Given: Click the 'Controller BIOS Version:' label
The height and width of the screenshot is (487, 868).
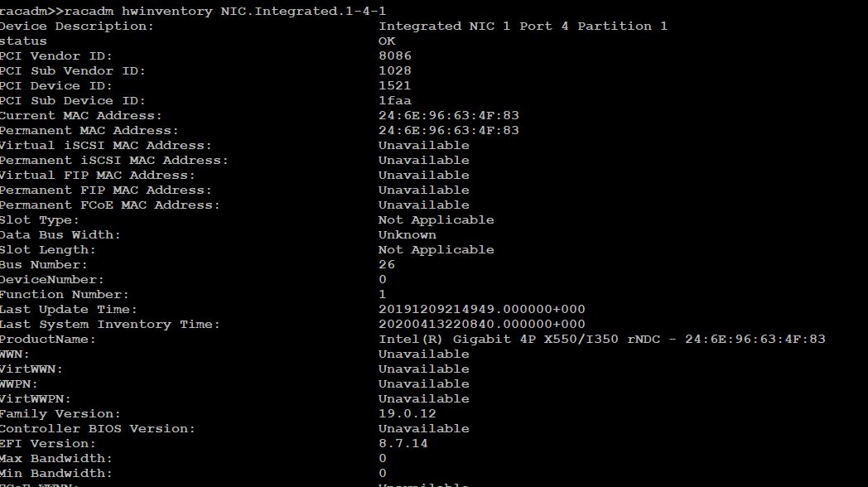Looking at the screenshot, I should pyautogui.click(x=98, y=430).
